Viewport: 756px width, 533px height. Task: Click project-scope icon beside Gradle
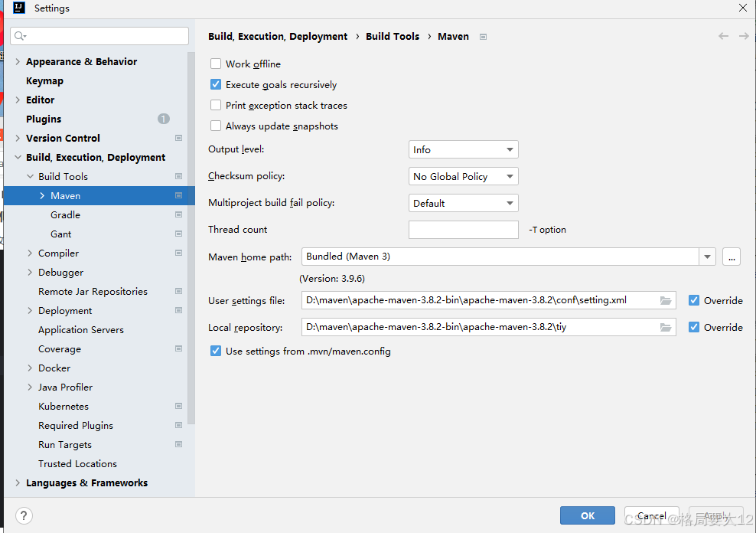point(178,214)
